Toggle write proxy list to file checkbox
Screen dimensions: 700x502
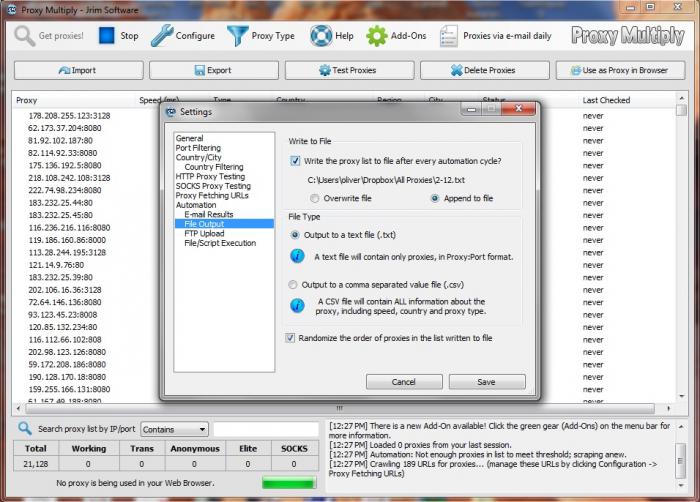tap(295, 161)
